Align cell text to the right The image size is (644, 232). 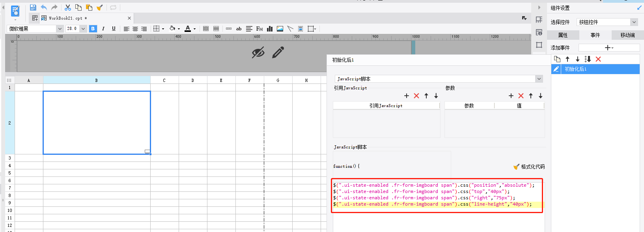point(144,29)
